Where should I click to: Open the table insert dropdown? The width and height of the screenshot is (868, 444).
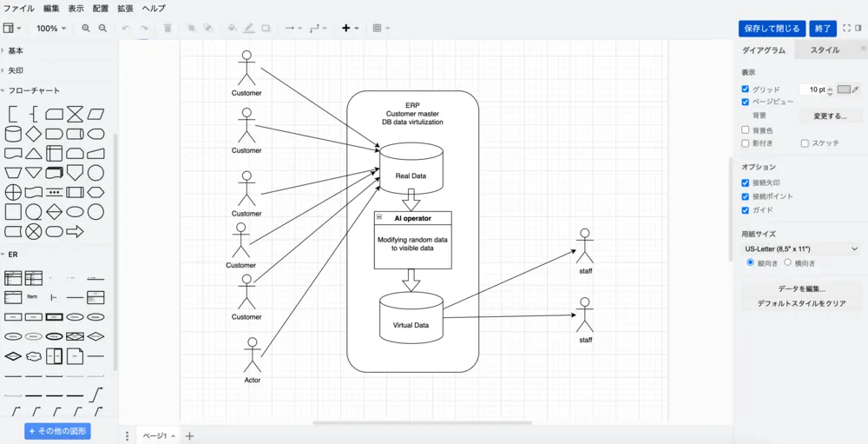(x=381, y=29)
